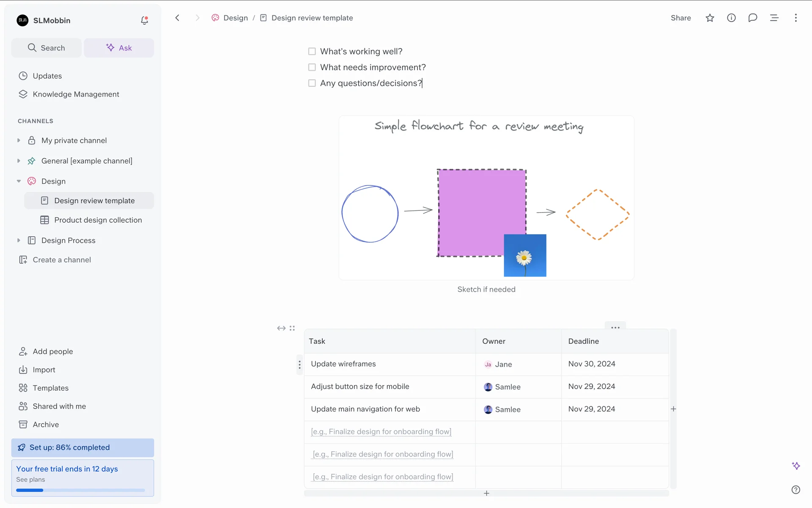812x508 pixels.
Task: Click the See plans link
Action: click(x=30, y=480)
